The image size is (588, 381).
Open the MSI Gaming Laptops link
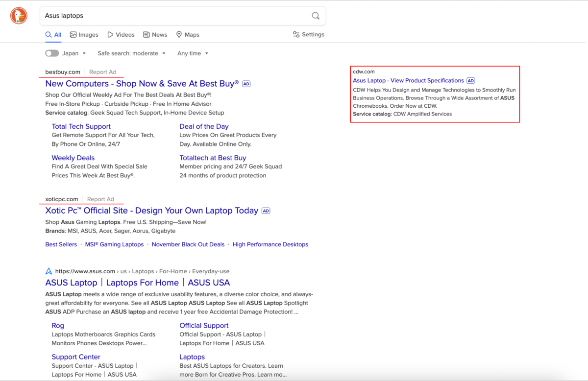[x=115, y=244]
